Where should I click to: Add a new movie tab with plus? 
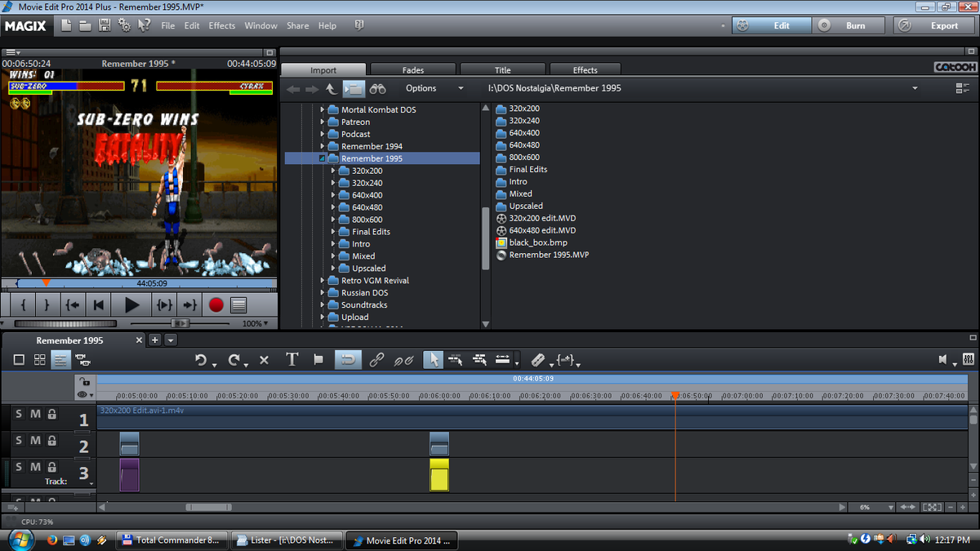tap(155, 340)
